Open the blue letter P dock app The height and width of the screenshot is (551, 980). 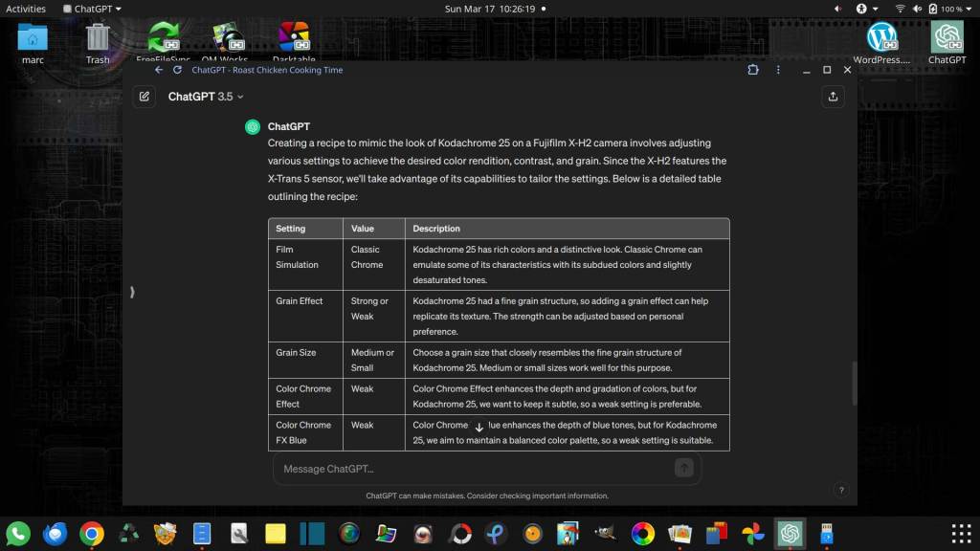point(497,534)
